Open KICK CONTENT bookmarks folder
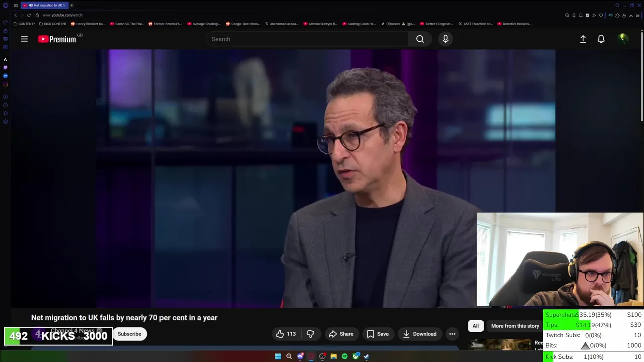Image resolution: width=644 pixels, height=362 pixels. (53, 24)
